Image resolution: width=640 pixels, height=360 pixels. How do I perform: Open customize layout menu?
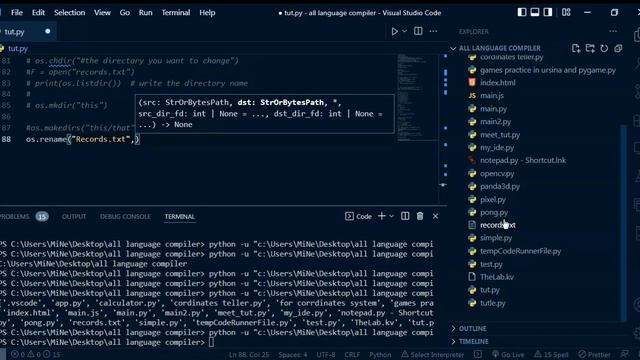(x=566, y=12)
